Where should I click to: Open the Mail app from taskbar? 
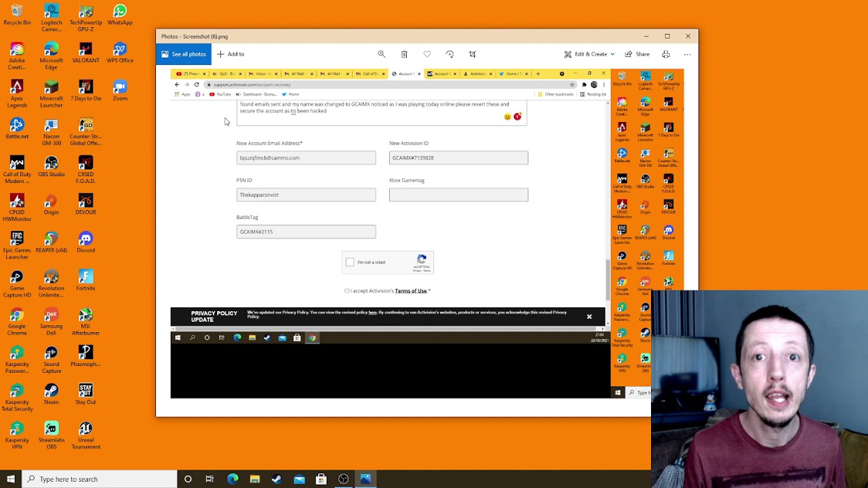pos(299,479)
